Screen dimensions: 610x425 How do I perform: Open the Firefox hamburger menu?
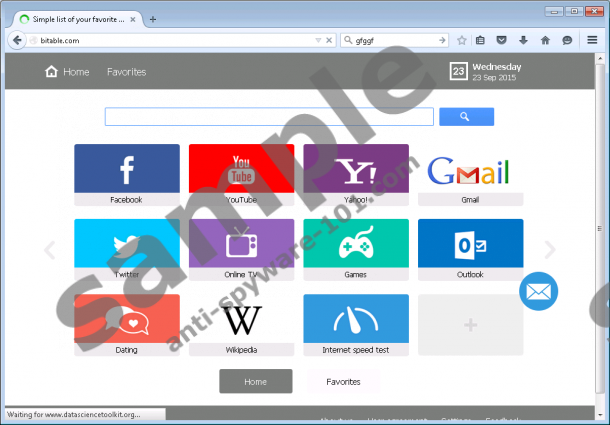click(x=593, y=40)
